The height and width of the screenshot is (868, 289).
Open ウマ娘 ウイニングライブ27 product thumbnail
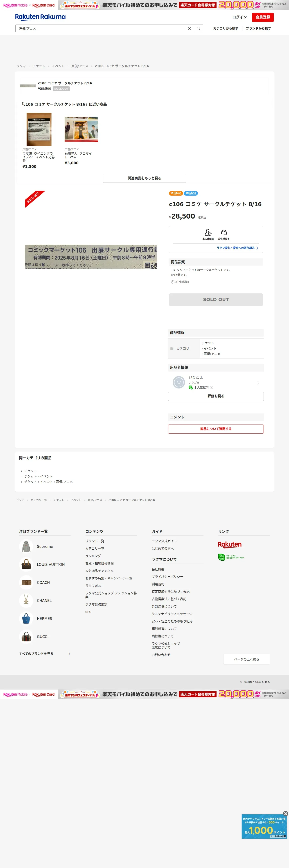tap(39, 129)
